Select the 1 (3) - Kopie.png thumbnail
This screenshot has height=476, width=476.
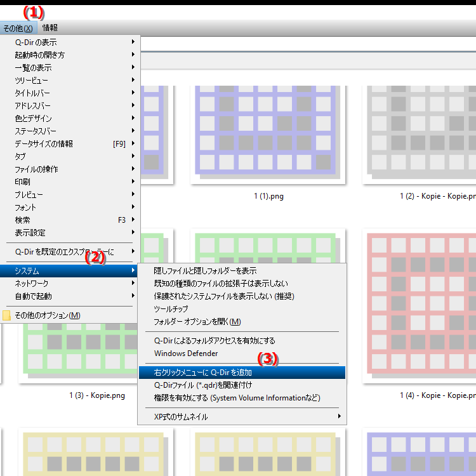(77, 352)
